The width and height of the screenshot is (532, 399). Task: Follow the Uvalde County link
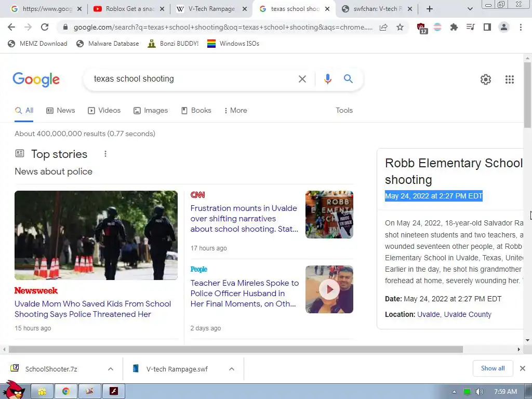click(x=468, y=314)
